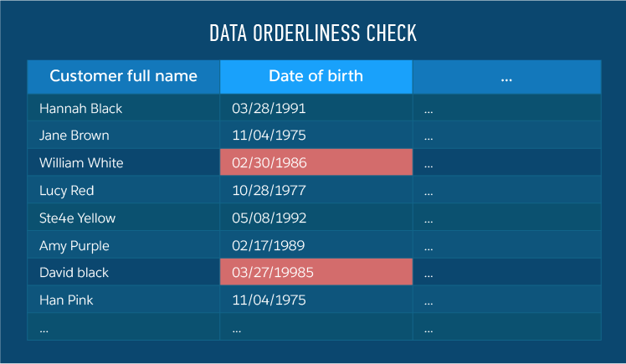This screenshot has width=626, height=364.
Task: Select the William White name cell
Action: 81,163
